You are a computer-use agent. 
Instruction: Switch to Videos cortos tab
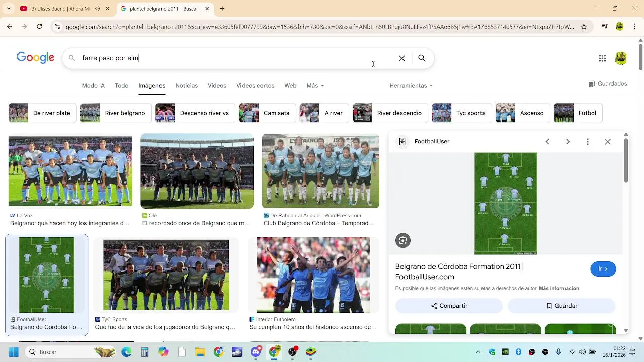pyautogui.click(x=256, y=86)
